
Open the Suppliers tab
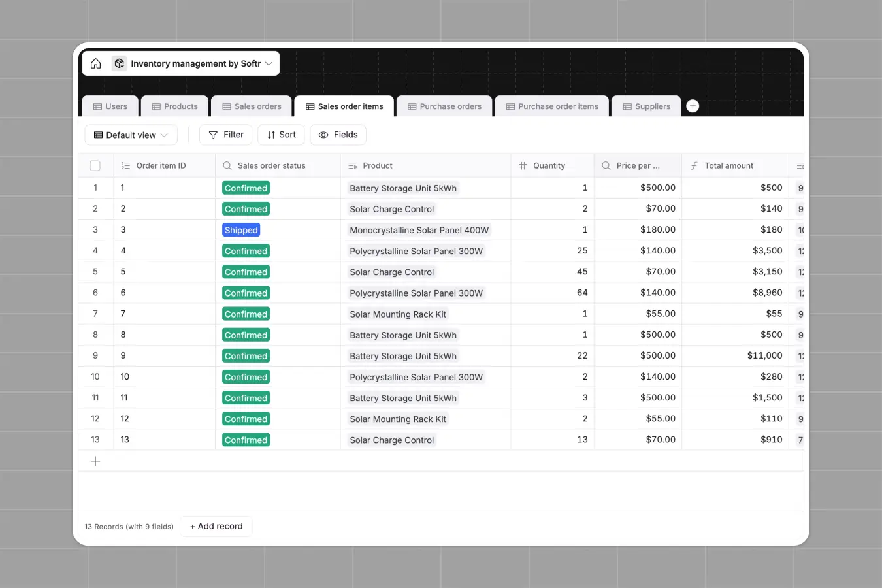645,106
